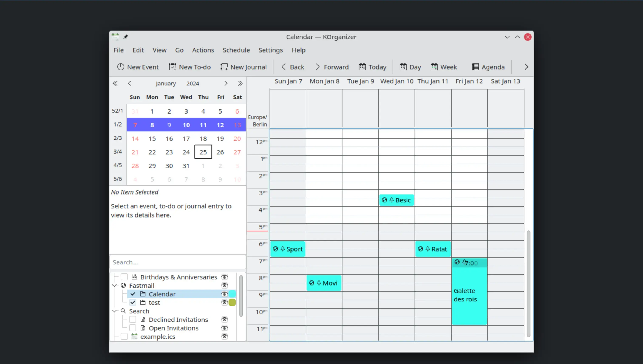Enable Birthdays & Anniversaries calendar checkbox

[x=124, y=277]
